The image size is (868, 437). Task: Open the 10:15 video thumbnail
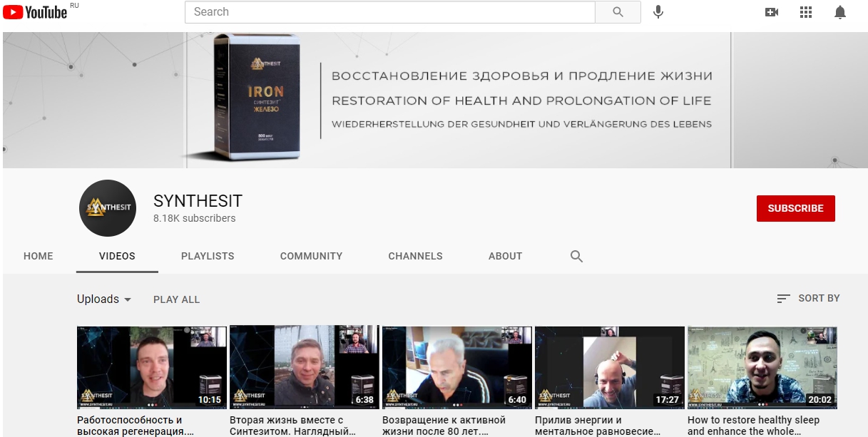tap(152, 368)
